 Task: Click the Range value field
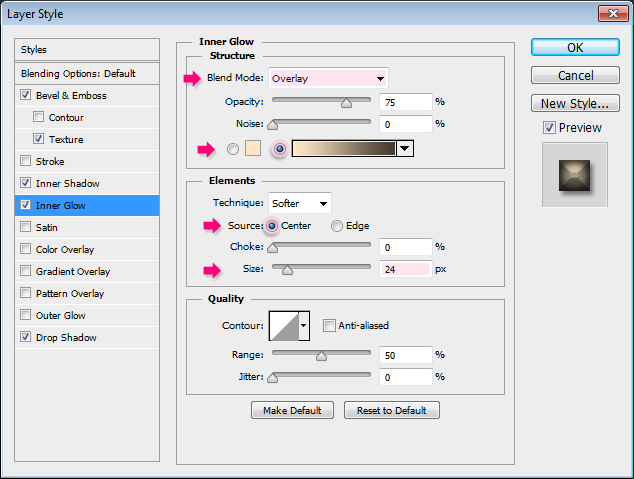(x=406, y=355)
